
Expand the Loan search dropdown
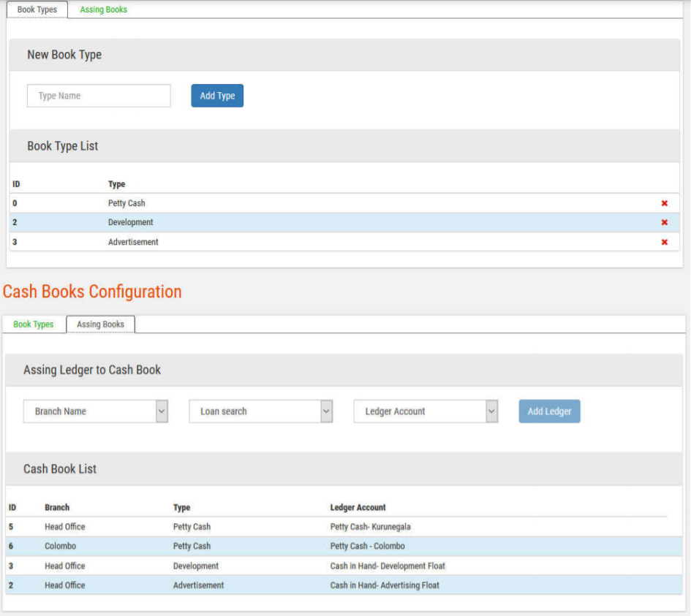click(x=261, y=411)
